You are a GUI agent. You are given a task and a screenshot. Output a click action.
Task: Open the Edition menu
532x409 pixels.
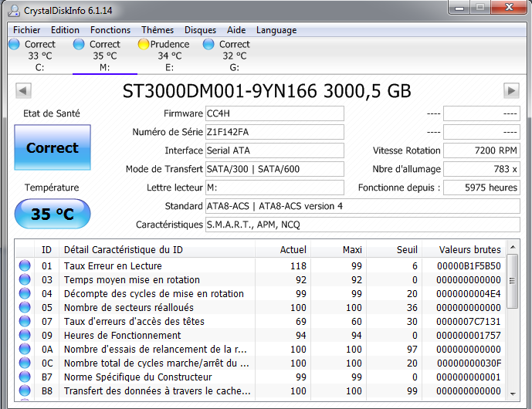pos(65,30)
